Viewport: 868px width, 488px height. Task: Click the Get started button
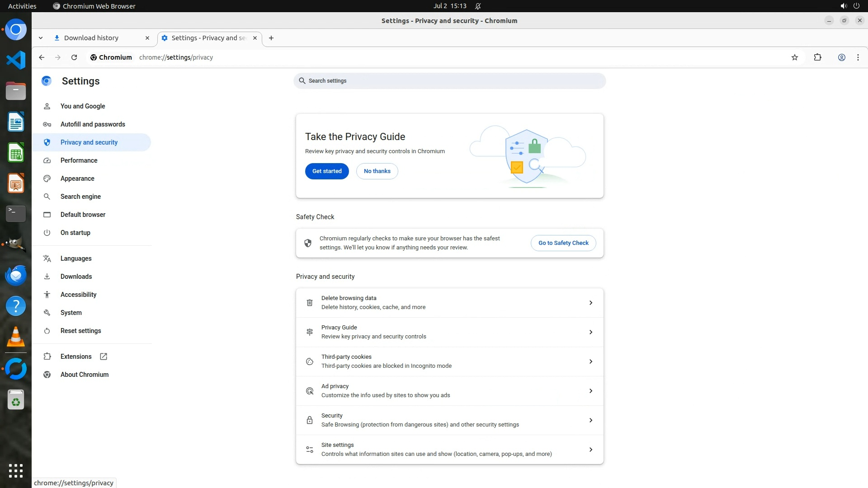pos(327,171)
